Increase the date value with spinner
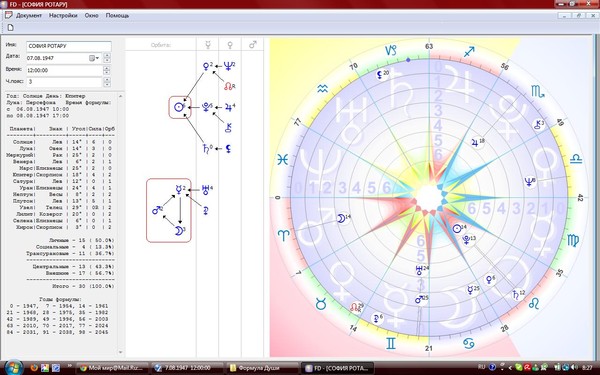Image resolution: width=600 pixels, height=375 pixels. (x=107, y=56)
